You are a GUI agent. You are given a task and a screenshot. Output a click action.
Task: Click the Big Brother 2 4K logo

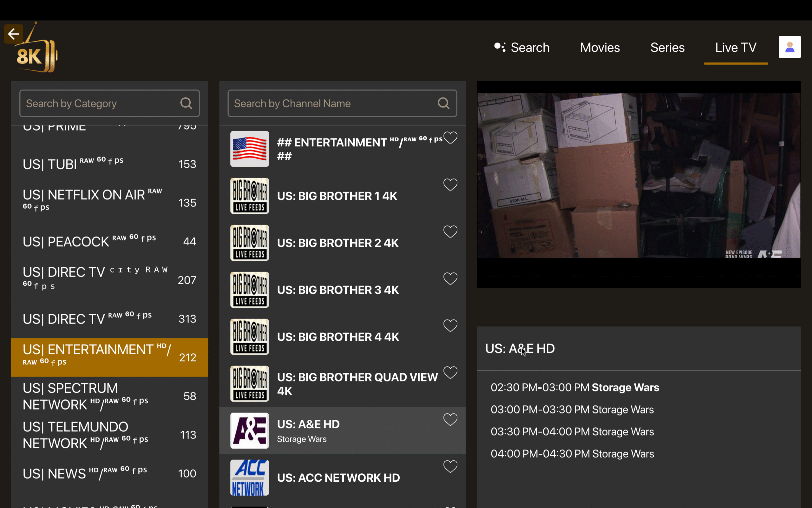click(250, 243)
